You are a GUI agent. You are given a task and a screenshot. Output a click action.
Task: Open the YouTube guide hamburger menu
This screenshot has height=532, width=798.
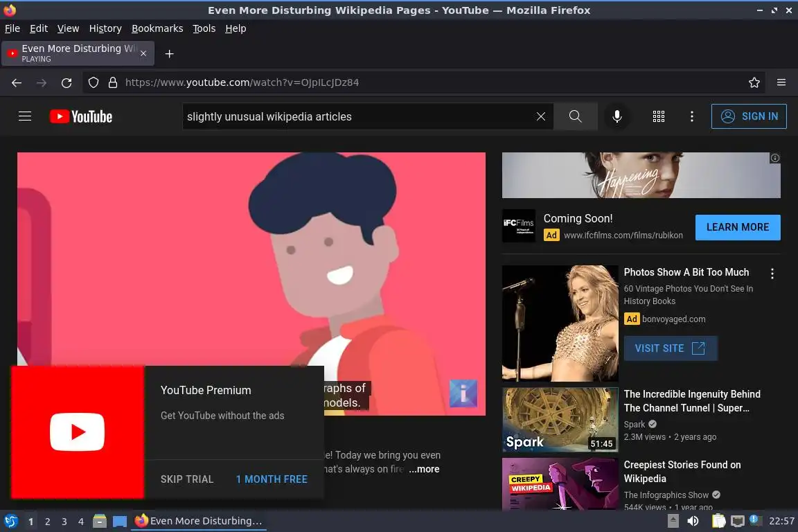coord(25,116)
